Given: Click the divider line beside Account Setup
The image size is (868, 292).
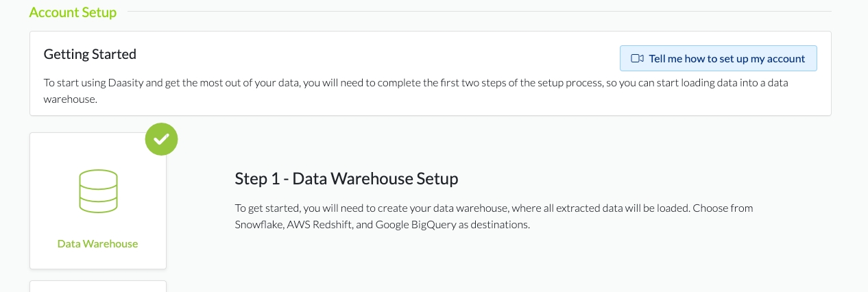Looking at the screenshot, I should click(x=480, y=12).
